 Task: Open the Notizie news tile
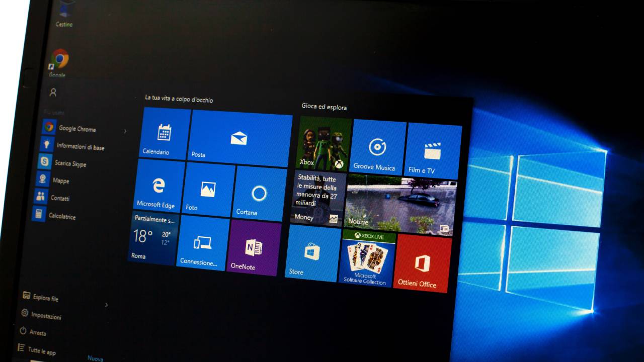[401, 205]
